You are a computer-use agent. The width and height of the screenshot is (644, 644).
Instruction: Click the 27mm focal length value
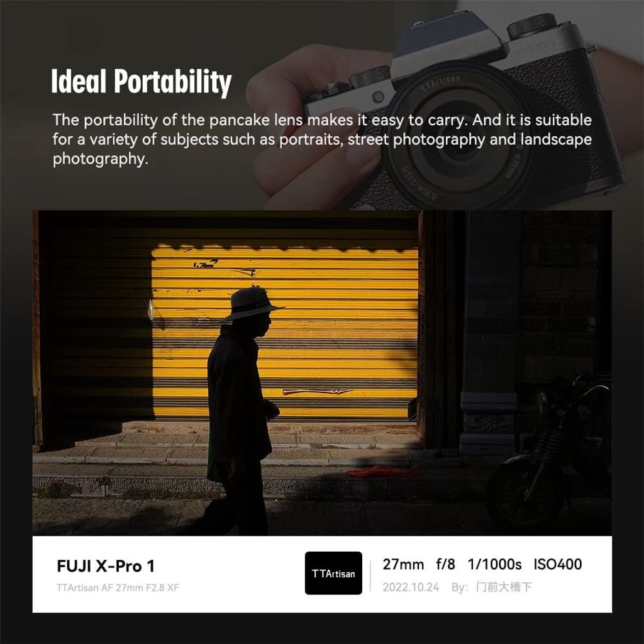coord(402,564)
